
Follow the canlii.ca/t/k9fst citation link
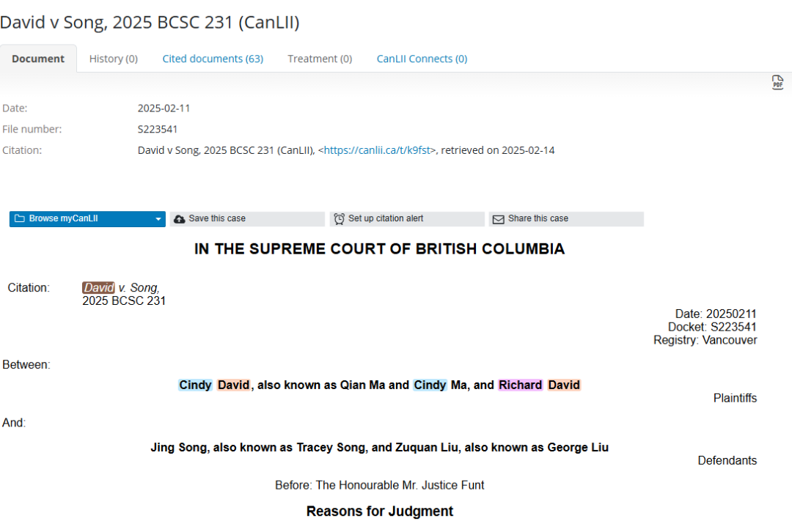point(377,150)
